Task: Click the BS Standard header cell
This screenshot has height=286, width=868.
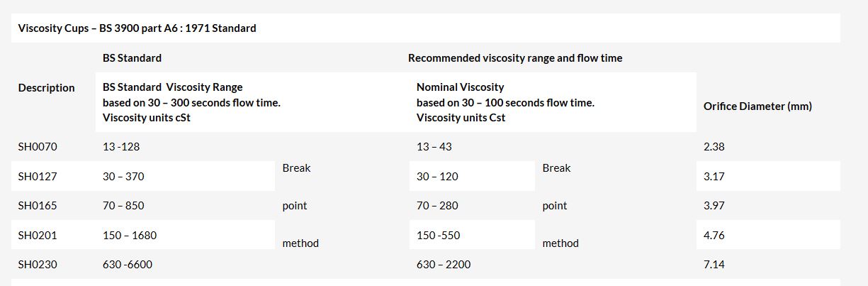Action: point(132,58)
